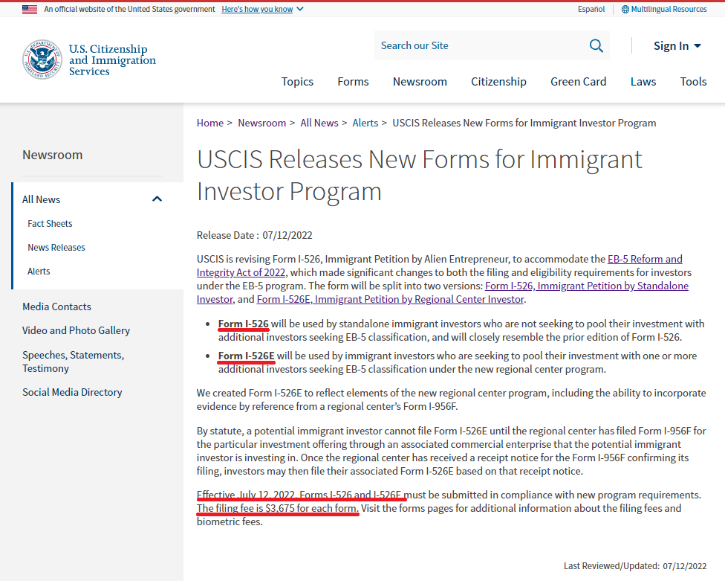This screenshot has width=725, height=581.
Task: Open Fact Sheets in the sidebar
Action: 50,224
